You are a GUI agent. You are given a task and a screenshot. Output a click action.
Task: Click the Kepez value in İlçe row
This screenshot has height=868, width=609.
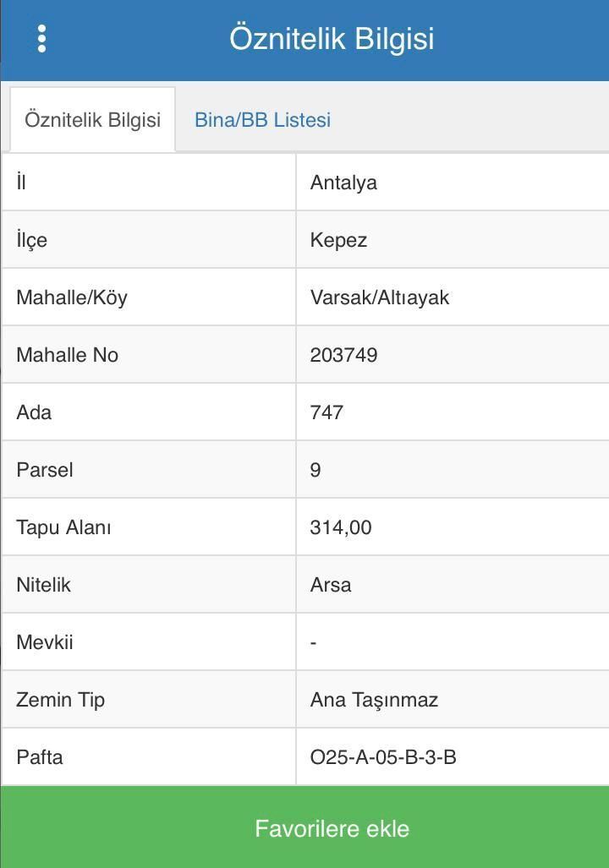[338, 240]
